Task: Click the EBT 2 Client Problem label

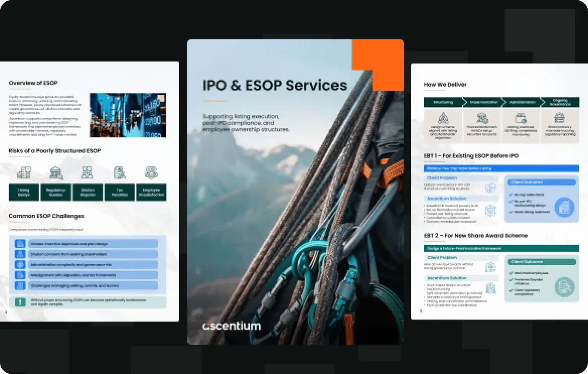Action: (x=442, y=258)
